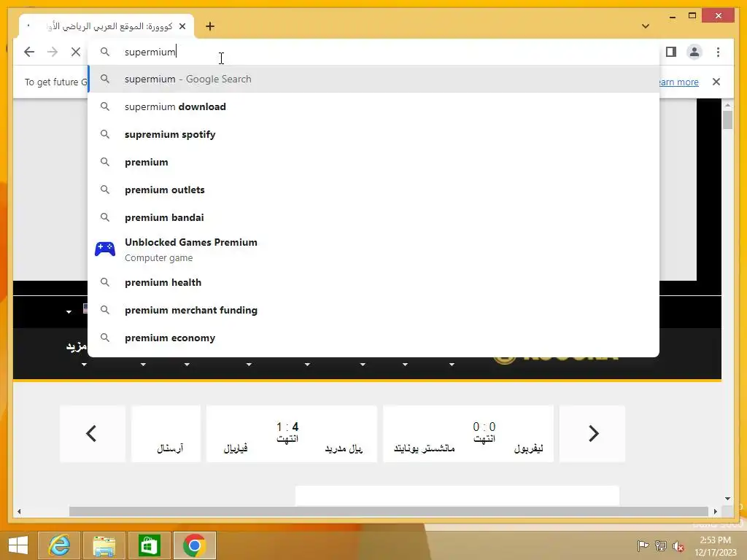This screenshot has width=747, height=560.
Task: Open Chrome's three-dot menu
Action: [x=718, y=52]
